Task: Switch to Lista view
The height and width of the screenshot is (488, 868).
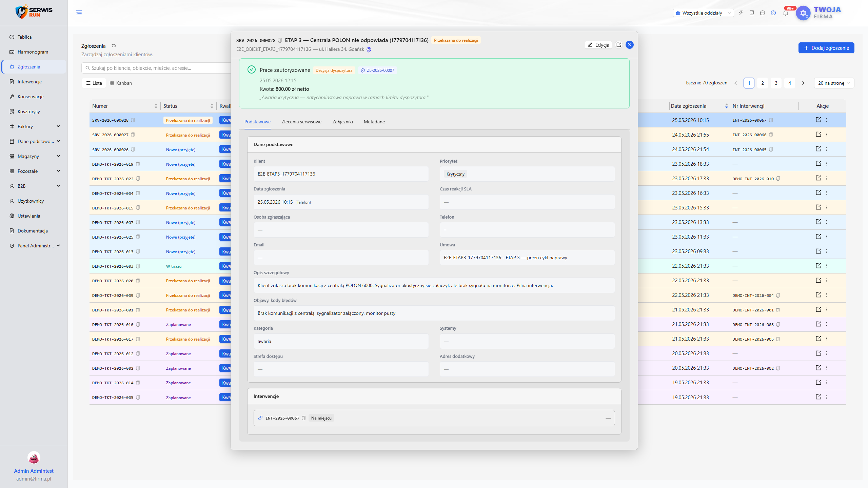Action: pos(94,83)
